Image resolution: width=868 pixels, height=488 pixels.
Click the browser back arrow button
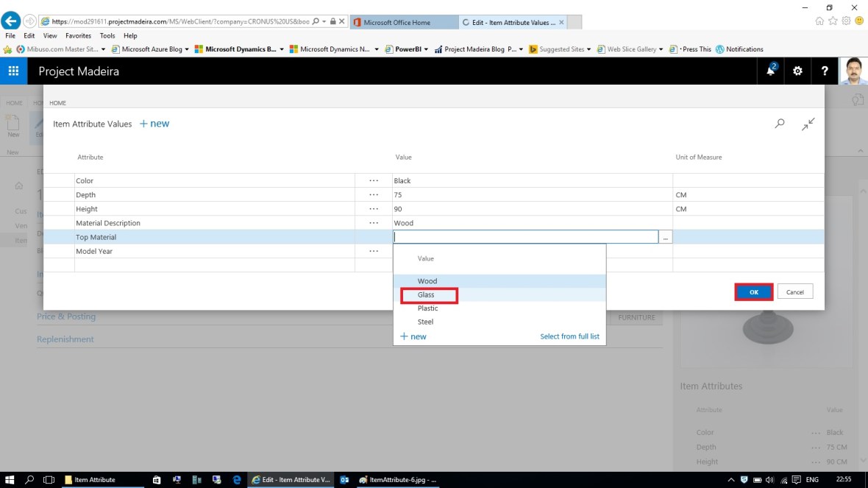pyautogui.click(x=11, y=21)
